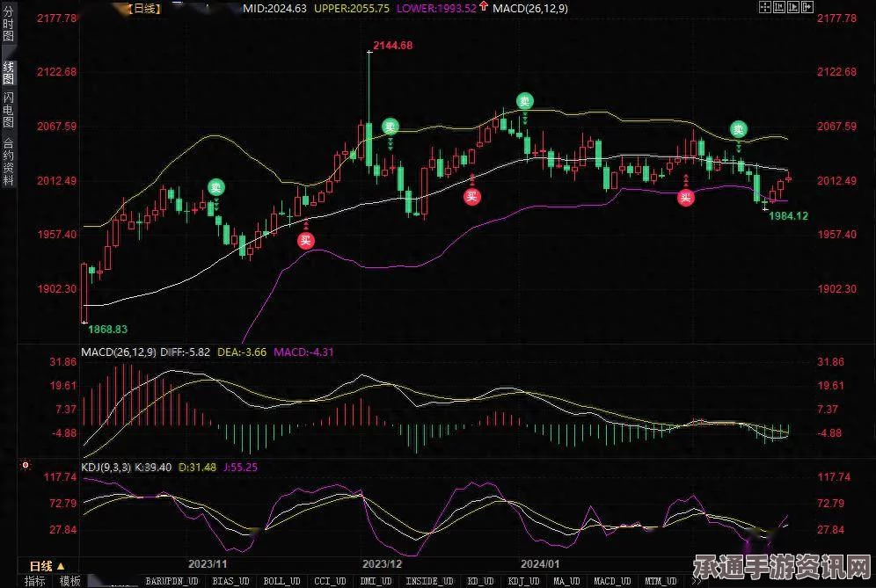Image resolution: width=876 pixels, height=588 pixels.
Task: Click the K:39.40 reading
Action: [153, 468]
